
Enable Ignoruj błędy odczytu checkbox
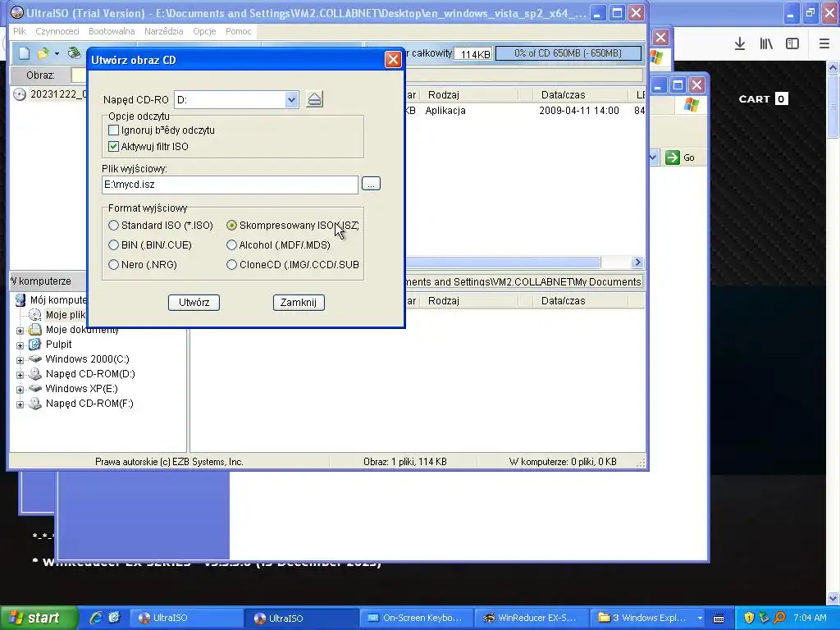click(113, 130)
